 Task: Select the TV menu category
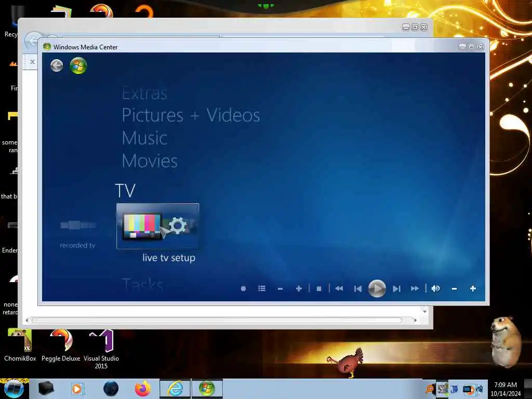[125, 191]
